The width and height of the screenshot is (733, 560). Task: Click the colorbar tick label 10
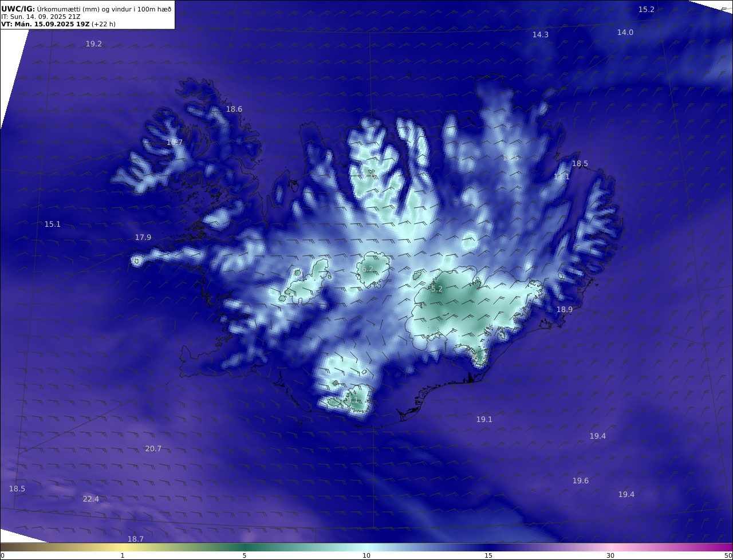click(366, 555)
